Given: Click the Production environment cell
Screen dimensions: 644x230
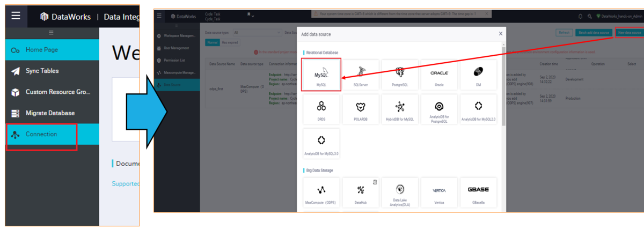Looking at the screenshot, I should point(574,99).
